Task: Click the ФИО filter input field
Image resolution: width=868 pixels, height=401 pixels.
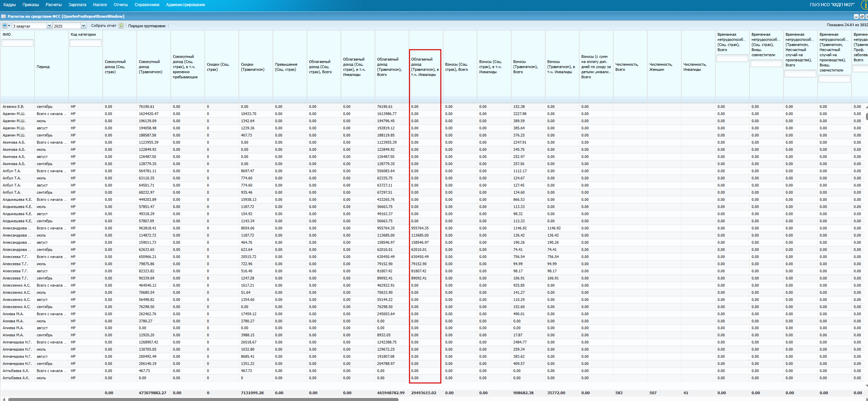Action: pyautogui.click(x=17, y=43)
